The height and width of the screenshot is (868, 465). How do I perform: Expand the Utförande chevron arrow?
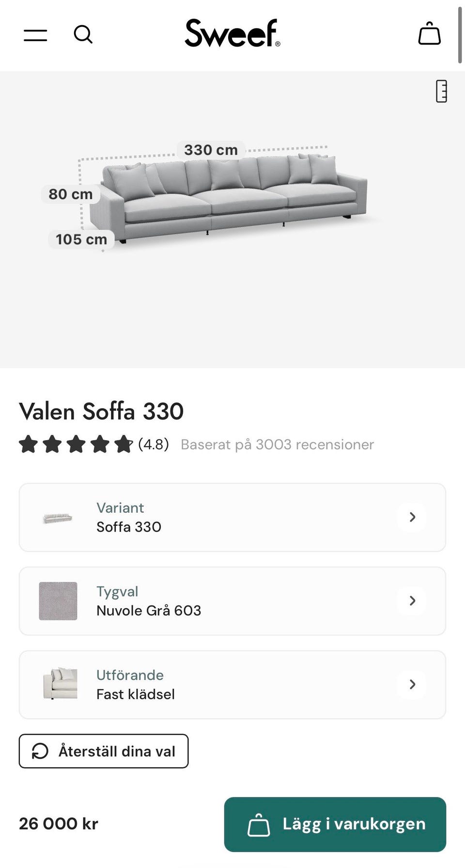[412, 684]
